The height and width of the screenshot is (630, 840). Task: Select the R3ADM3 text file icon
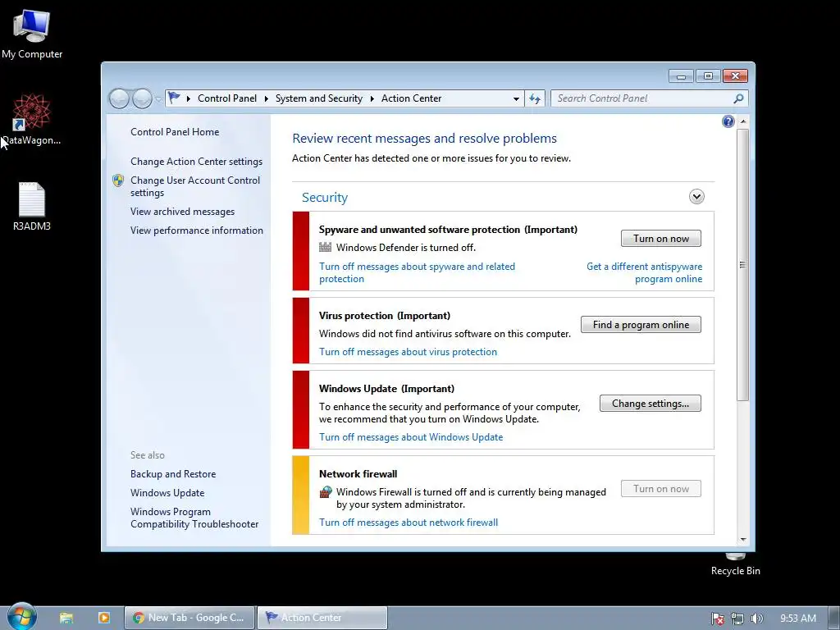pyautogui.click(x=32, y=206)
